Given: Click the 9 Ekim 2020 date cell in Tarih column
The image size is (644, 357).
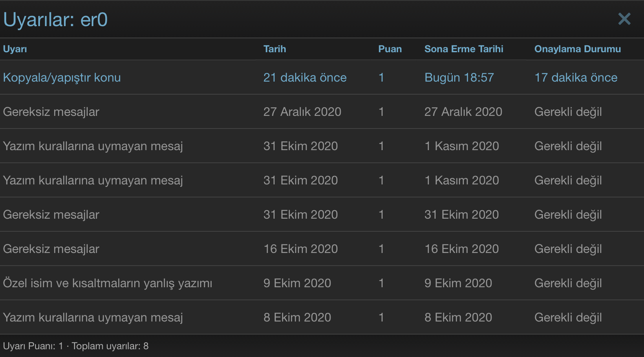Looking at the screenshot, I should [x=297, y=283].
